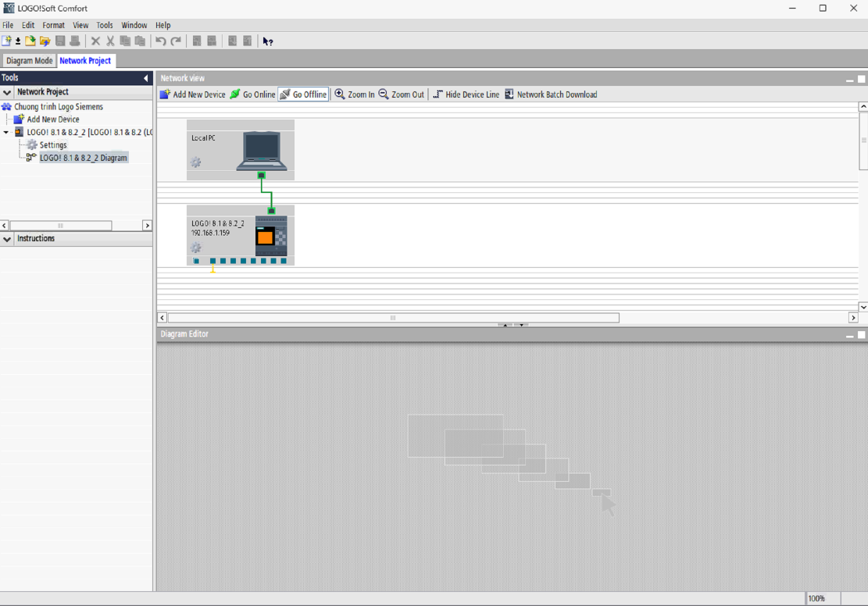The height and width of the screenshot is (606, 868).
Task: Click the Undo arrow in the toolbar
Action: coord(160,41)
